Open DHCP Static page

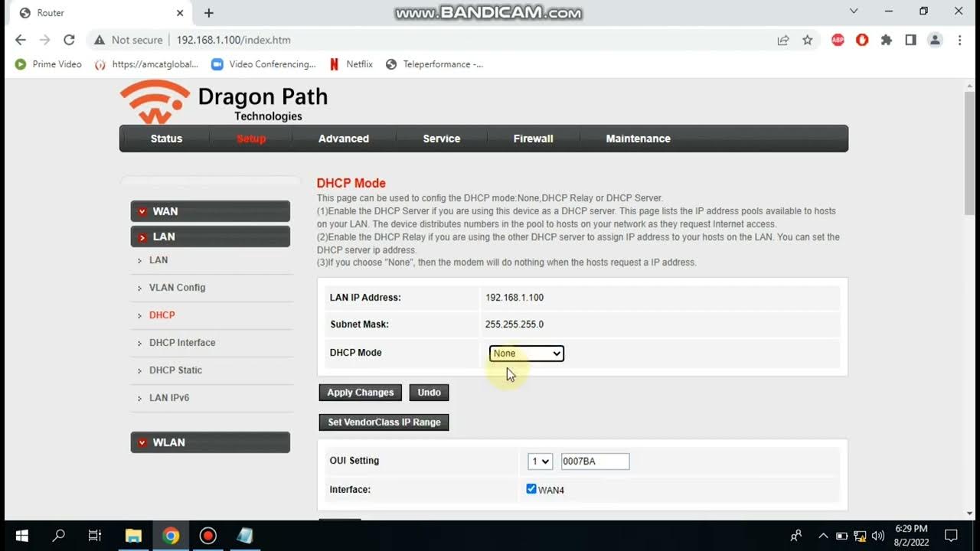[x=175, y=370]
